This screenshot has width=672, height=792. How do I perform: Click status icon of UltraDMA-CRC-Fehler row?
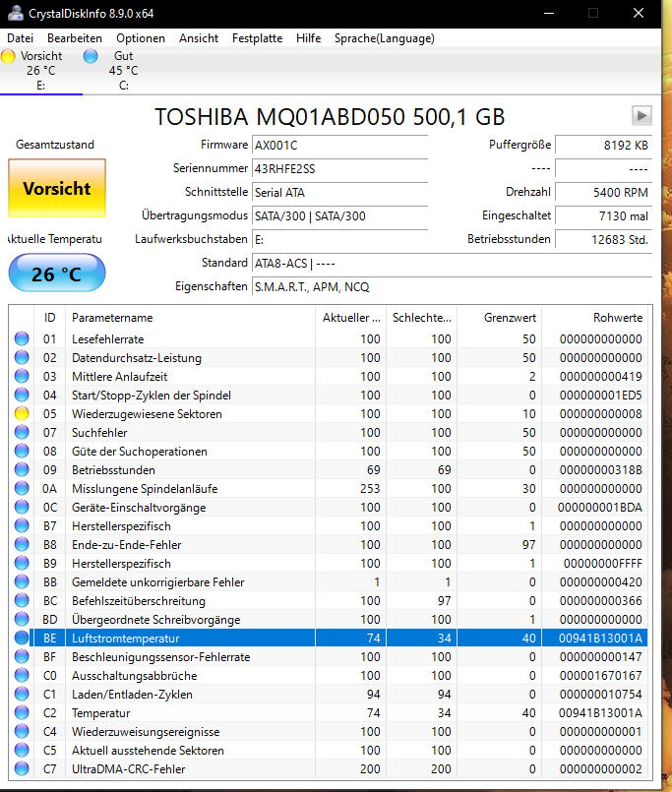coord(22,768)
